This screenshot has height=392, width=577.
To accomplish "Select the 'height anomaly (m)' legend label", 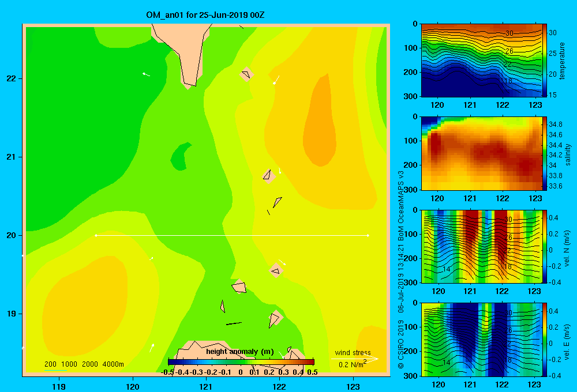I will (240, 352).
